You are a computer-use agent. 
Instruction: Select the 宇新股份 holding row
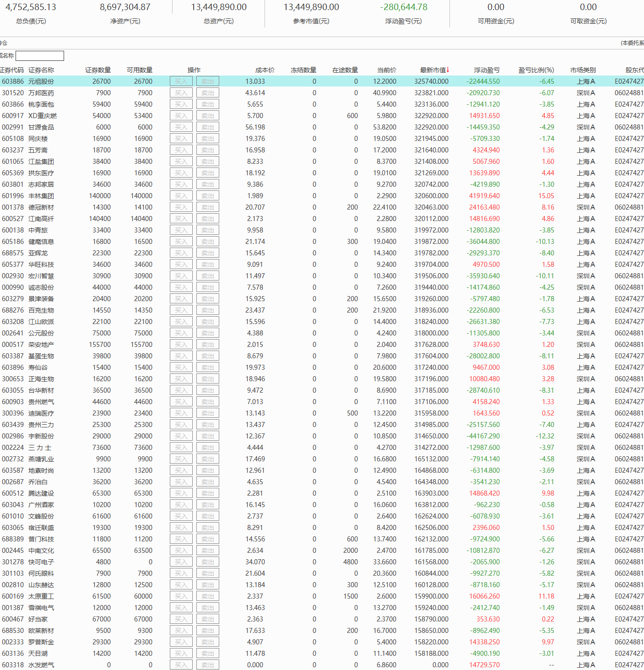41,436
